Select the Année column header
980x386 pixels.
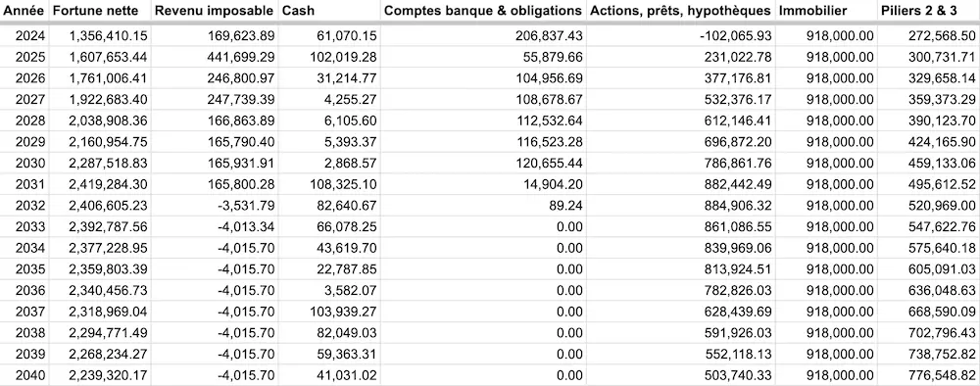pyautogui.click(x=24, y=11)
